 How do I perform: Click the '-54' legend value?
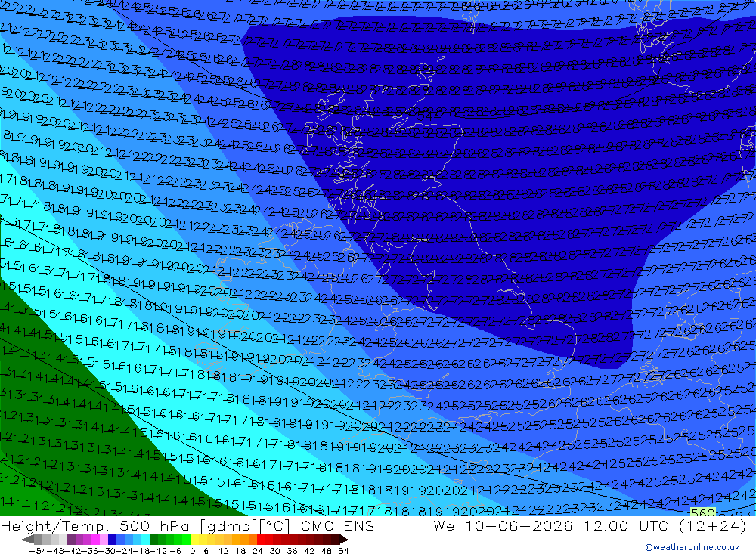coord(38,551)
